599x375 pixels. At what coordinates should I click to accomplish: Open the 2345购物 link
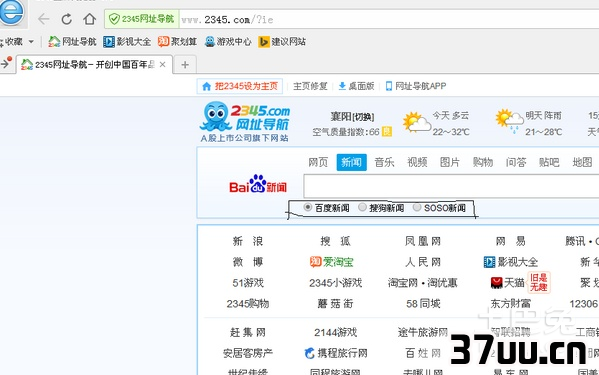tap(248, 304)
